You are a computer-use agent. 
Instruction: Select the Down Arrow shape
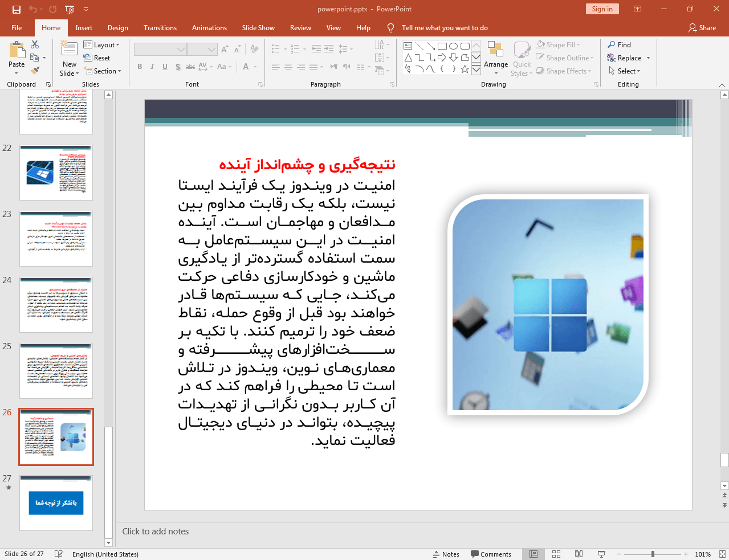click(453, 58)
